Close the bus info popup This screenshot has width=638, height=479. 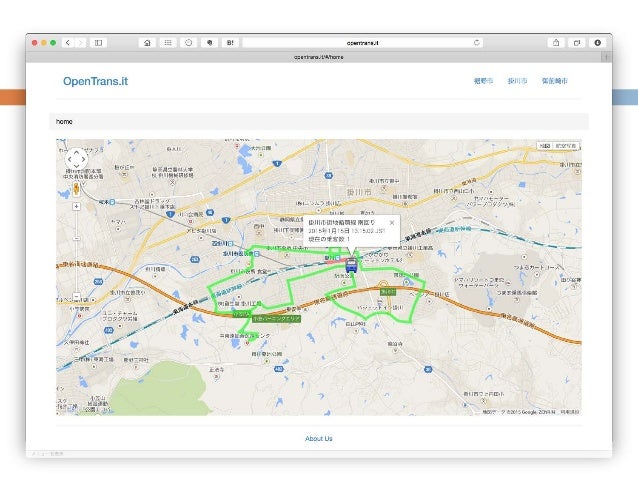(x=392, y=223)
